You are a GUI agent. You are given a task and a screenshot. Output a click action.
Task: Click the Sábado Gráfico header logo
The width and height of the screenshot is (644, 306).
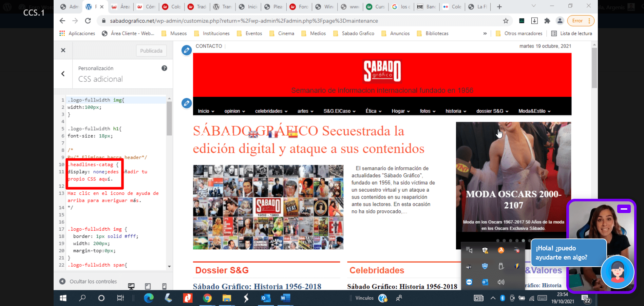pyautogui.click(x=382, y=71)
